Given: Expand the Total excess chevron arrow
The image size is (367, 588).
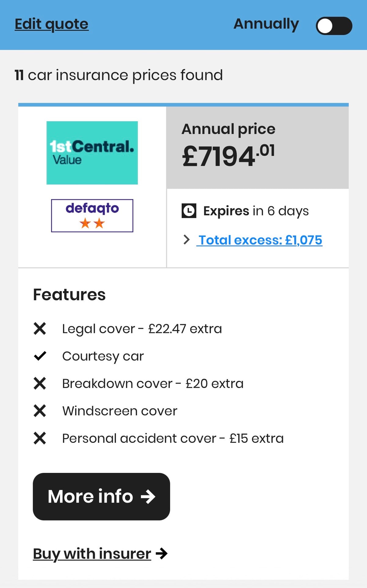Looking at the screenshot, I should (x=187, y=240).
